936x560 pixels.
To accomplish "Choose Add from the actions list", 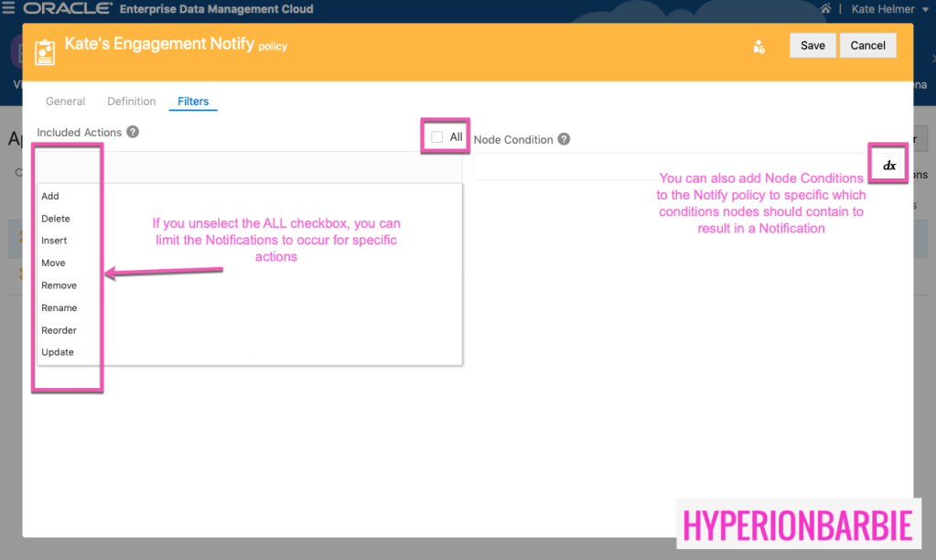I will 50,196.
